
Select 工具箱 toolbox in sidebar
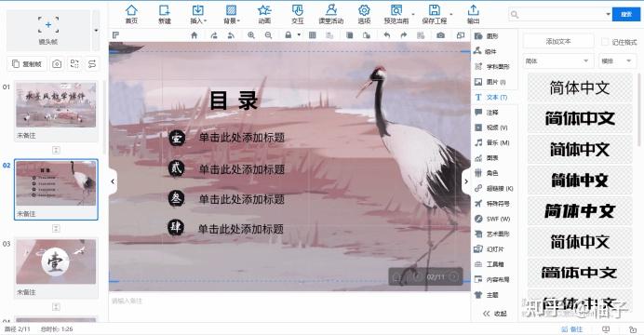click(490, 264)
